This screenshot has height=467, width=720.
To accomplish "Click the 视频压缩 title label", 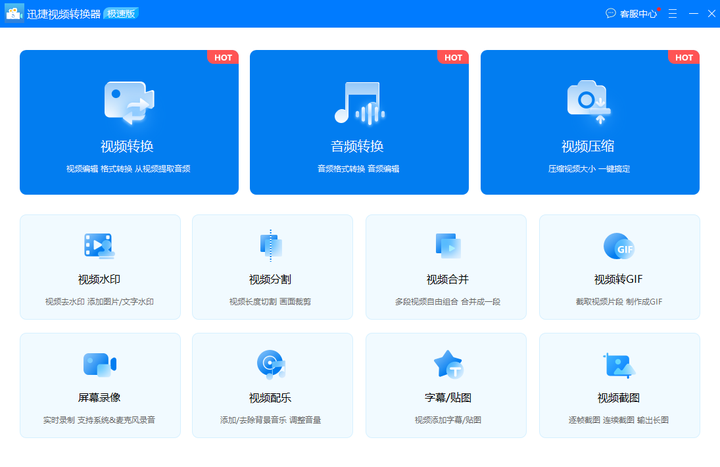I will [x=588, y=146].
